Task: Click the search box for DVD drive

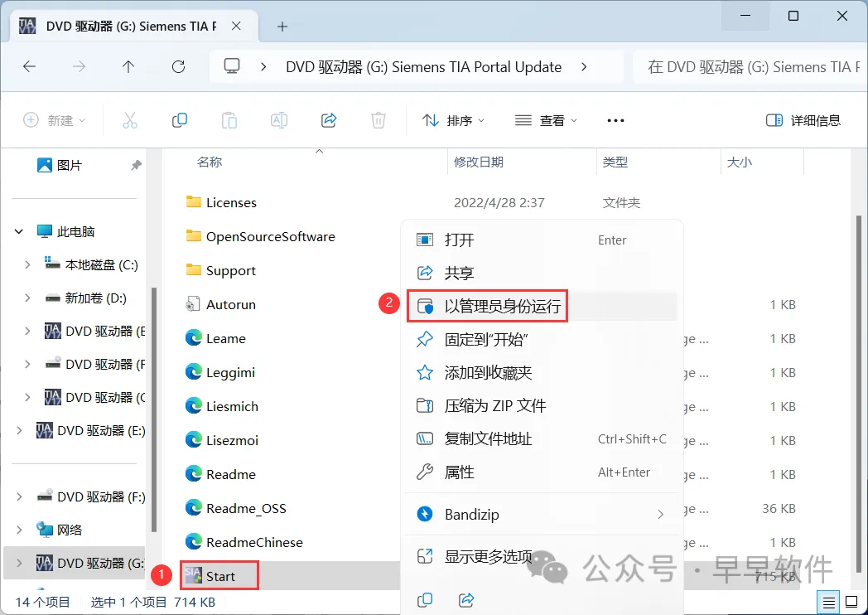Action: [x=750, y=67]
